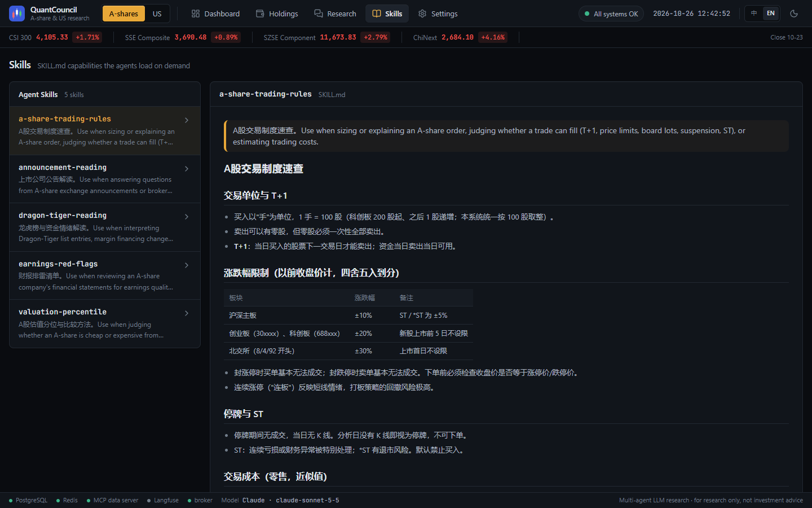Expand chevron for announcement-reading
812x508 pixels.
pos(187,169)
